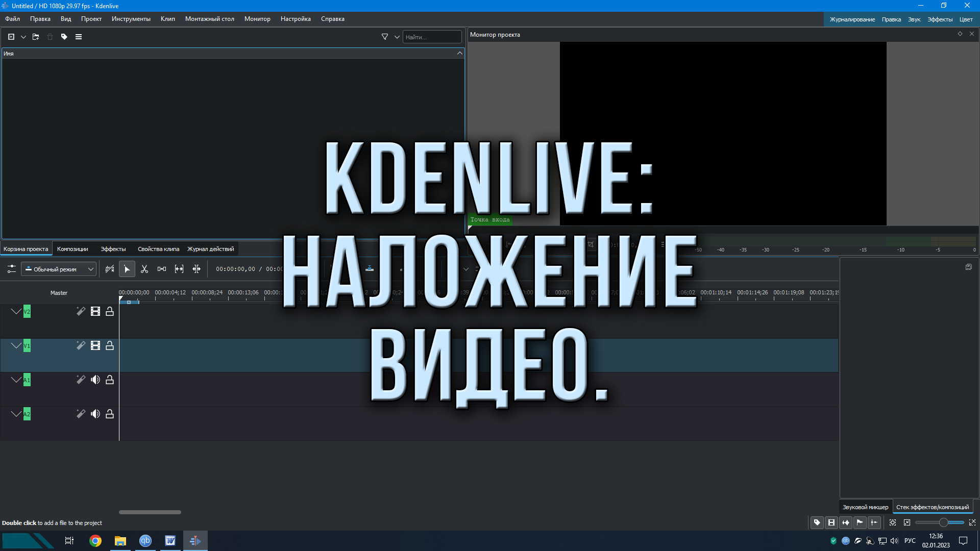Toggle audio thumbnails waveform icon
This screenshot has width=980, height=551.
(x=846, y=522)
